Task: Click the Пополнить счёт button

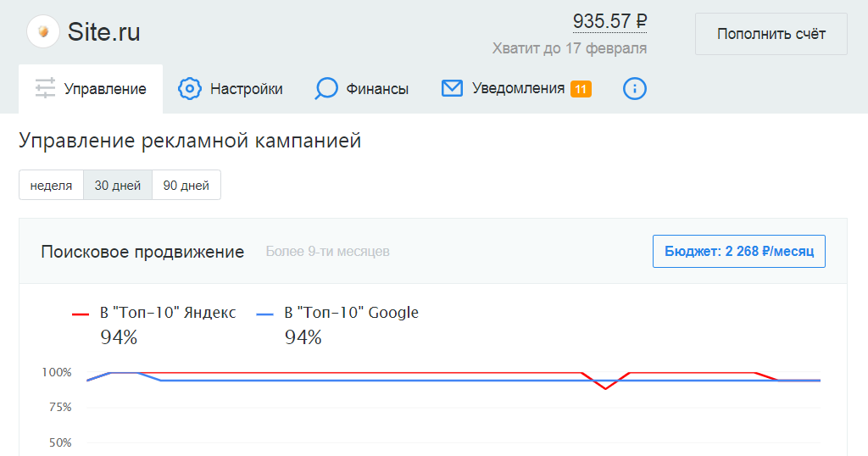Action: (x=771, y=34)
